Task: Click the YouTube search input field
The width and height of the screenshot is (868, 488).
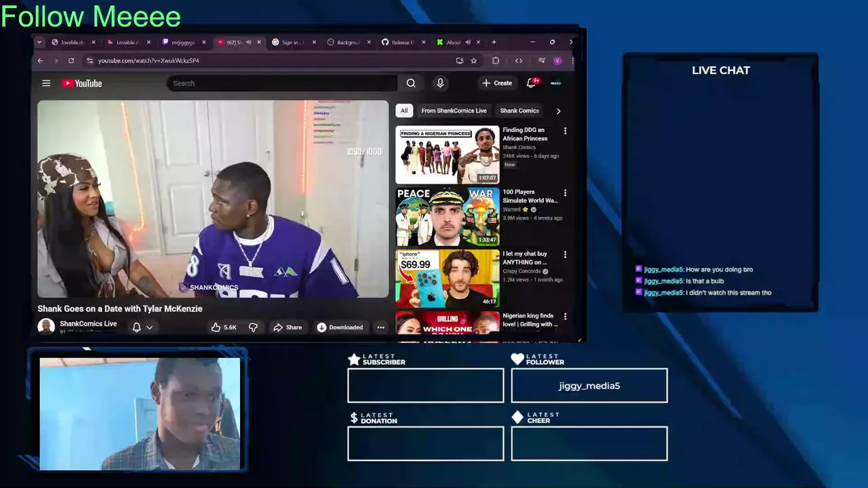Action: tap(282, 83)
